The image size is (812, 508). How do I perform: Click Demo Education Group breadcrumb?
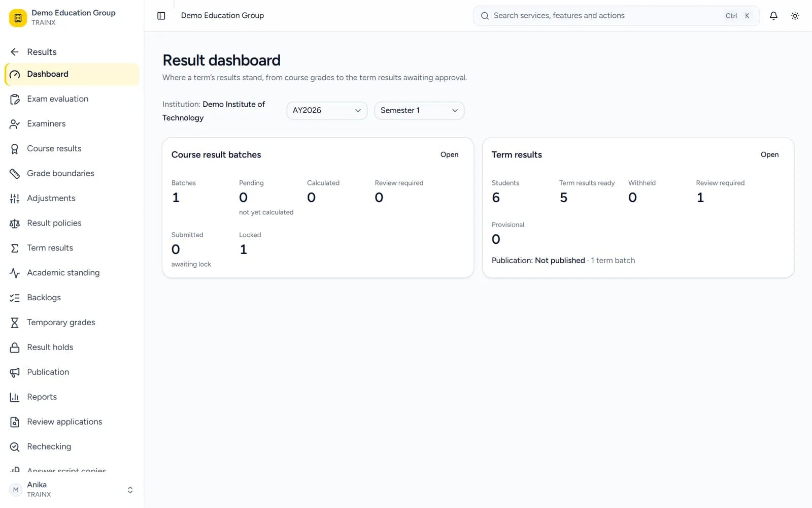pos(222,16)
